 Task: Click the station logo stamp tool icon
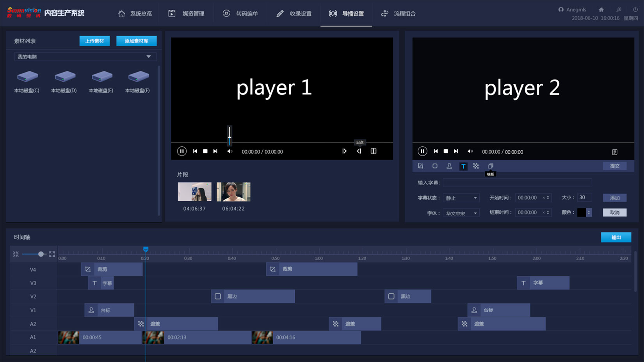click(449, 166)
